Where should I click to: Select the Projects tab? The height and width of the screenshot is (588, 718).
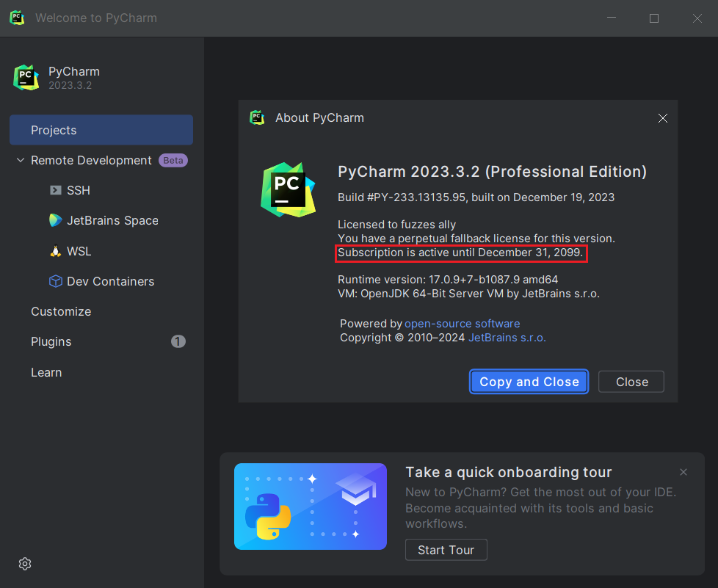tap(101, 130)
